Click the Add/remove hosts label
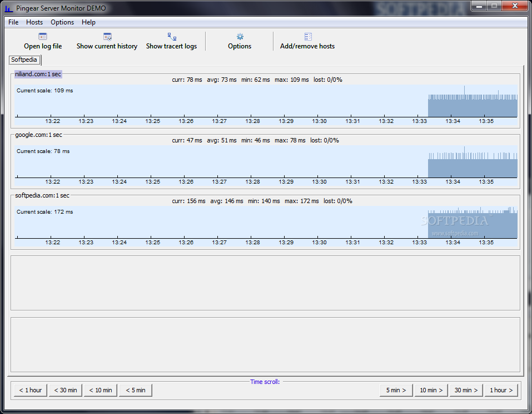The height and width of the screenshot is (414, 532). [307, 46]
